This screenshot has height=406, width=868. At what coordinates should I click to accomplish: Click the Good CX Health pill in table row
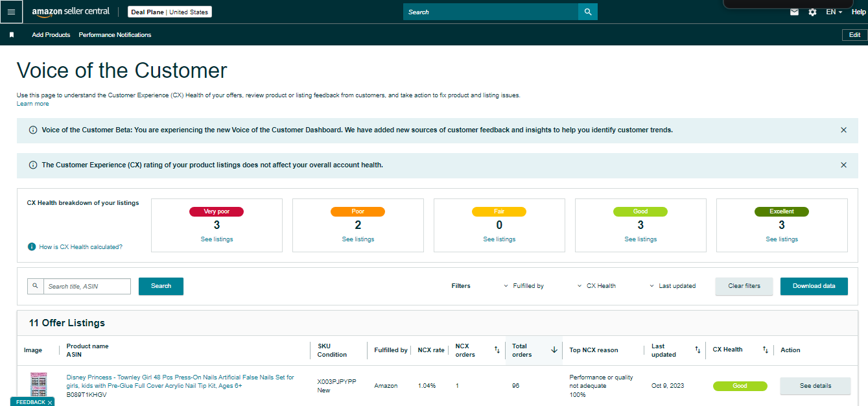click(x=740, y=386)
